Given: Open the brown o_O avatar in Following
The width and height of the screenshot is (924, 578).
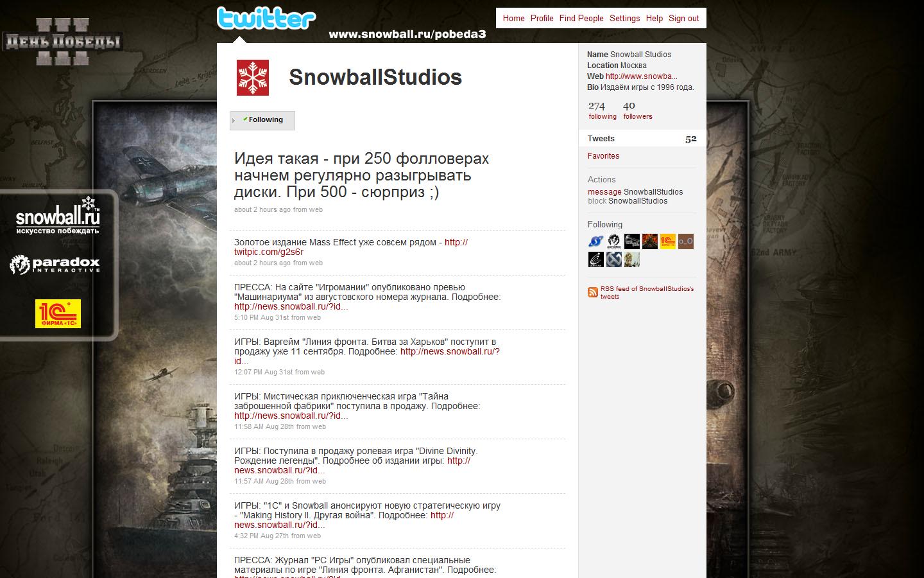Looking at the screenshot, I should (686, 241).
